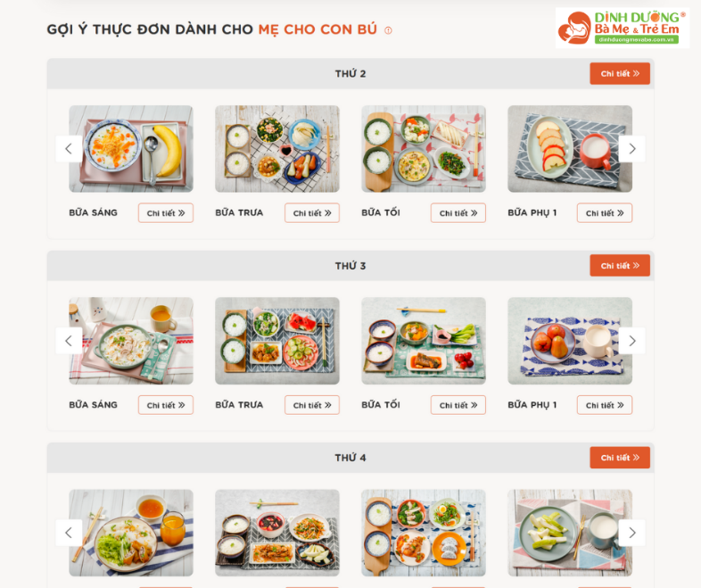Viewport: 701px width, 588px height.
Task: View Chi tiết for Thứ 3 Bữa Tối
Action: pos(458,405)
